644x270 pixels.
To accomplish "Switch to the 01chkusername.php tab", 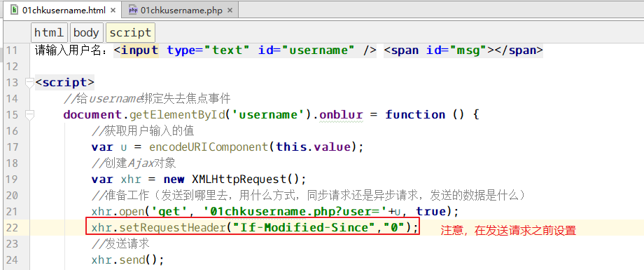I will coord(181,11).
